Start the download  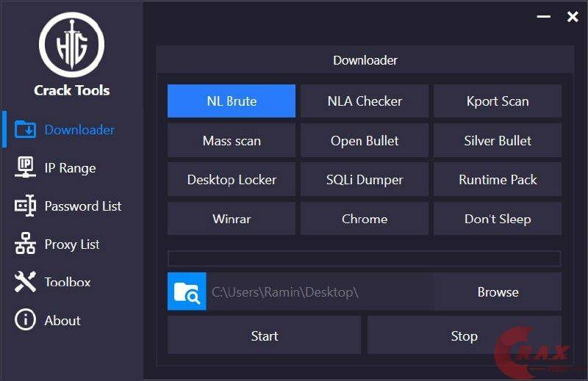[x=265, y=335]
